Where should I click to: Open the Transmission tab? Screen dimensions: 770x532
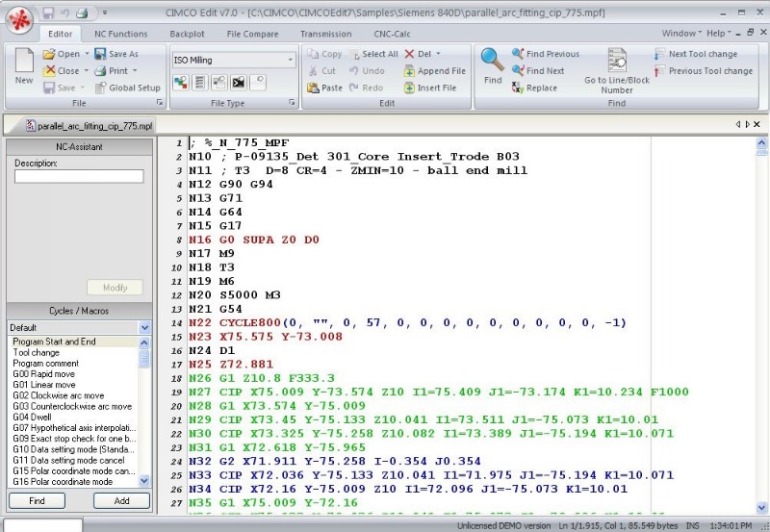[x=326, y=34]
